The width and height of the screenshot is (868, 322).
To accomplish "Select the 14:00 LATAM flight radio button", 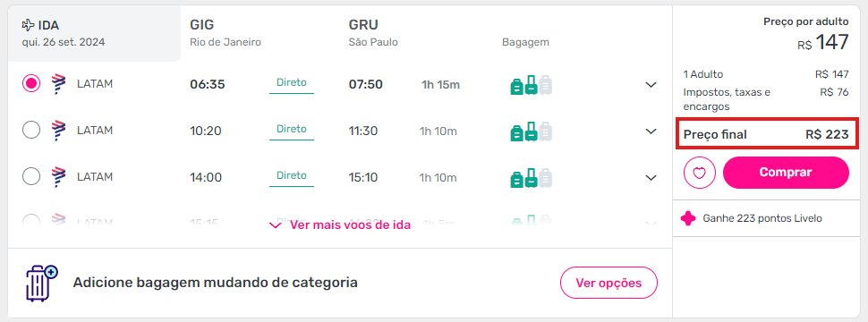I will 31,176.
